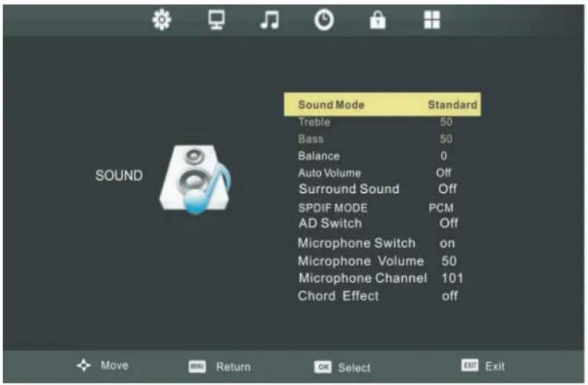The width and height of the screenshot is (588, 385).
Task: Click the Move hint label
Action: [x=114, y=365]
